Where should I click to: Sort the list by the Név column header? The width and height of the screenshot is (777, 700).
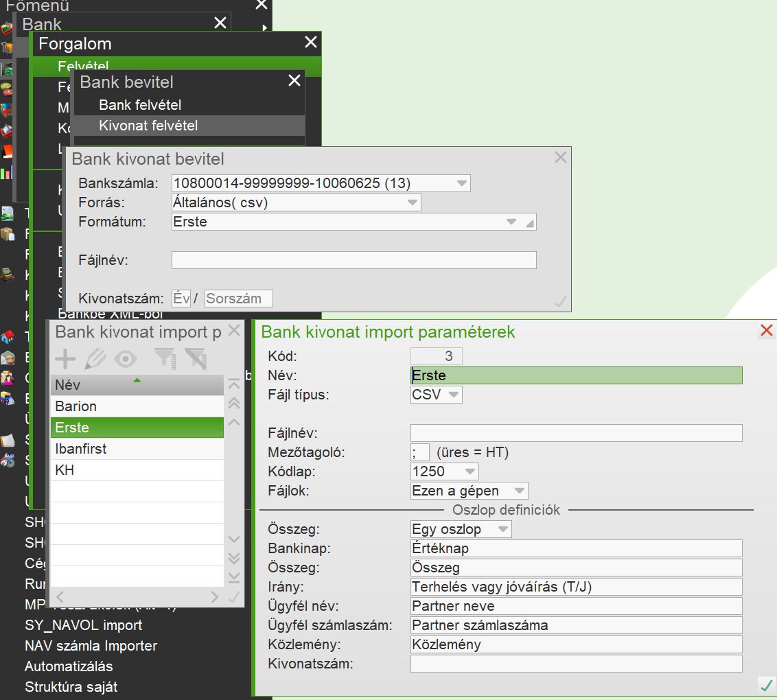pos(137,385)
